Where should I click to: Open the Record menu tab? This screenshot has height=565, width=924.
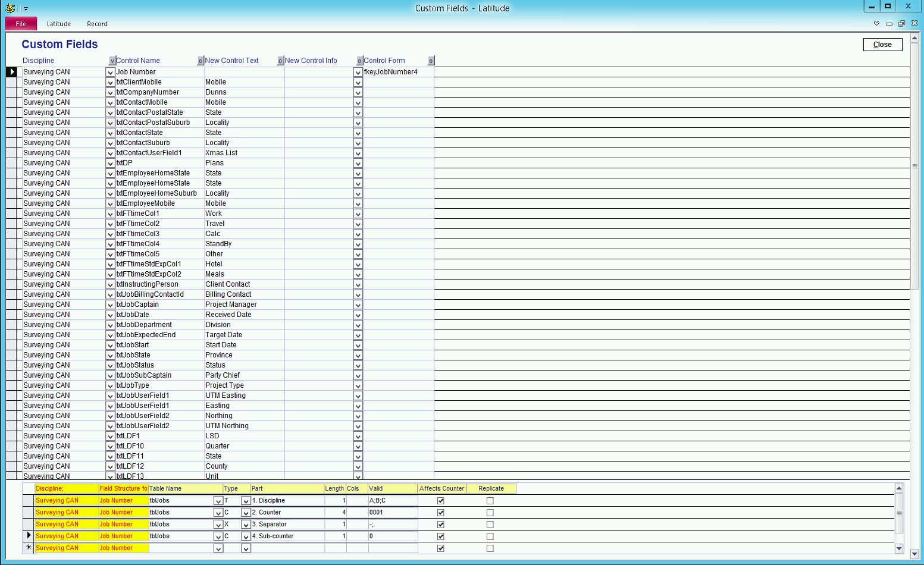(97, 24)
